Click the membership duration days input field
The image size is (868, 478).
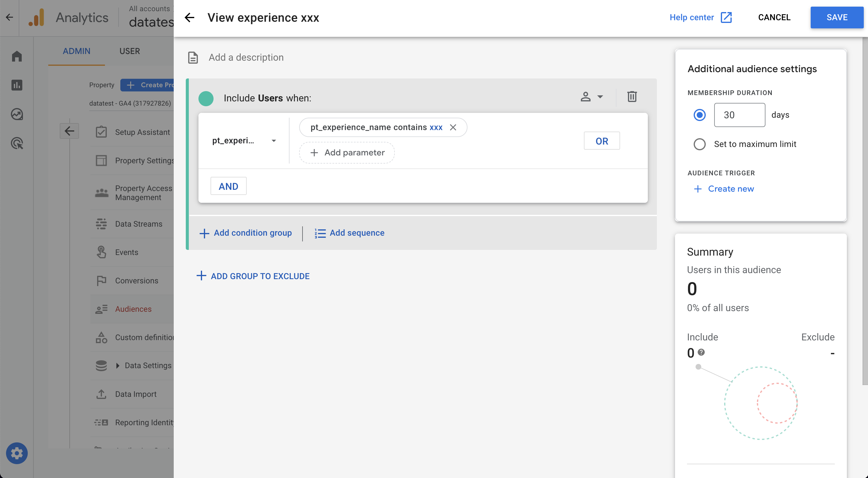tap(739, 115)
